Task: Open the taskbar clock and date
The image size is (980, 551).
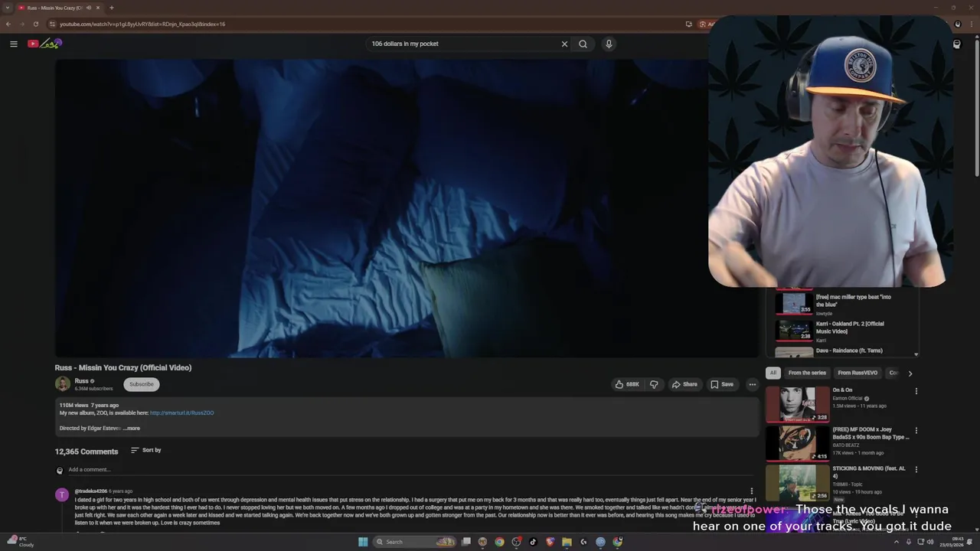Action: 953,542
